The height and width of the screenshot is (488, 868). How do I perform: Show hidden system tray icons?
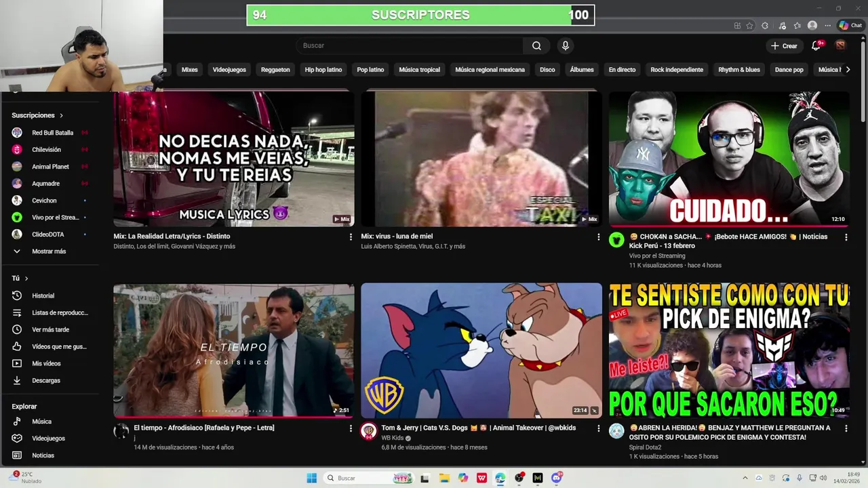tap(745, 478)
